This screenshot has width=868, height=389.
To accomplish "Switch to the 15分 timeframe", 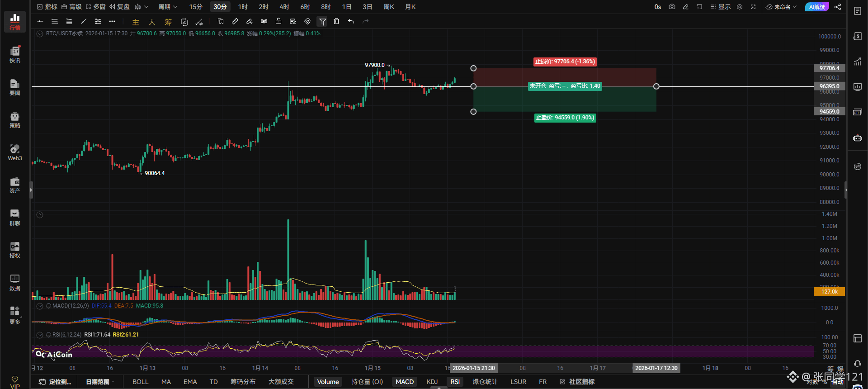I will (x=196, y=7).
